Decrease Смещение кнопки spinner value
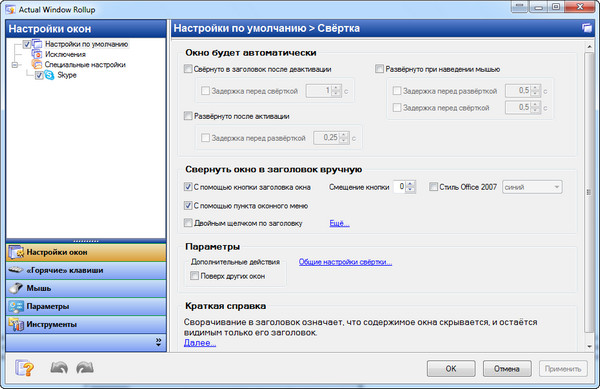Screen dimensions: 600x389 coord(410,190)
